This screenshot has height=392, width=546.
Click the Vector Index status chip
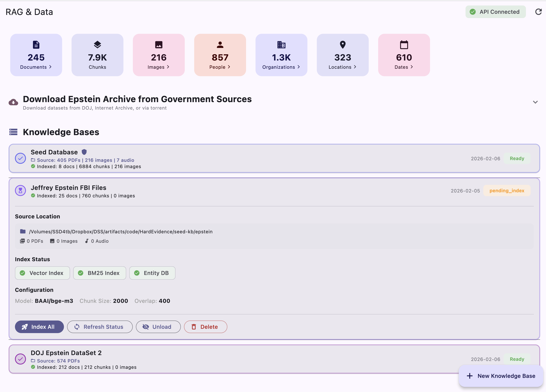click(42, 273)
